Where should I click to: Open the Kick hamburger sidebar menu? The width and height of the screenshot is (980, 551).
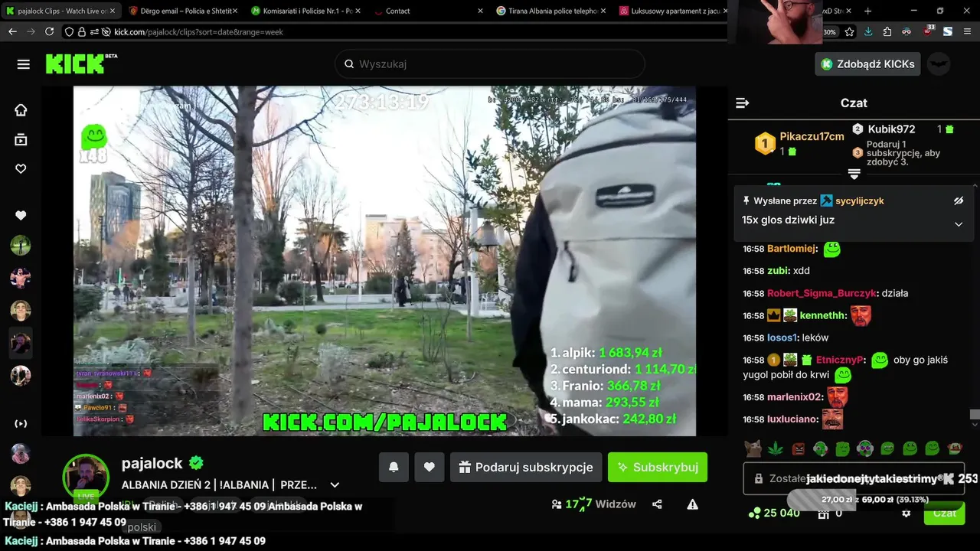coord(23,64)
